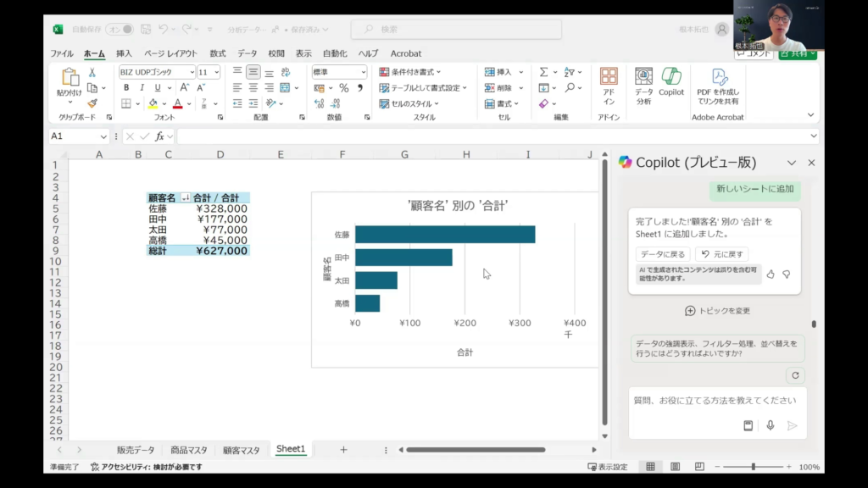Click the zoom slider in status bar
The height and width of the screenshot is (488, 868).
pos(753,467)
